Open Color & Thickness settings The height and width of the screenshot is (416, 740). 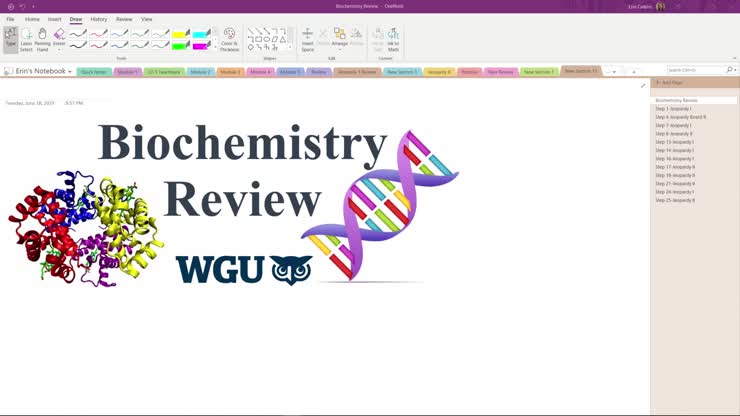229,39
